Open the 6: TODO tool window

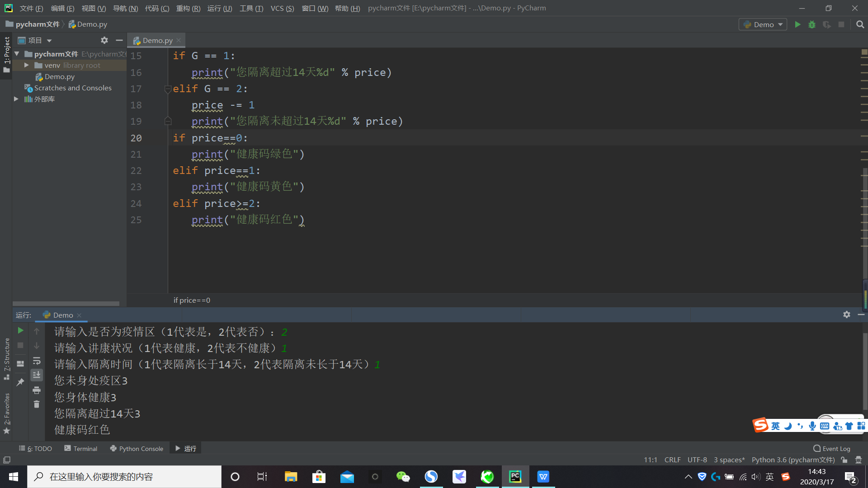[35, 448]
